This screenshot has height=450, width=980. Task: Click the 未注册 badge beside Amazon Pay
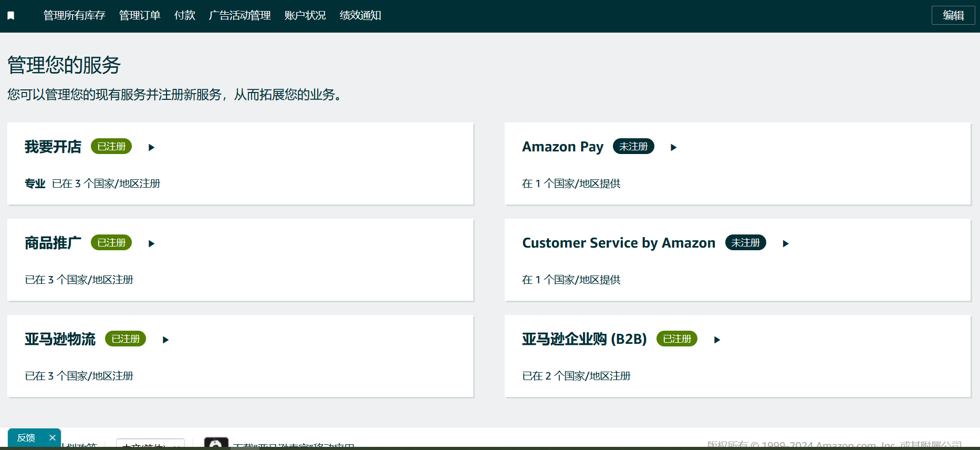coord(633,146)
